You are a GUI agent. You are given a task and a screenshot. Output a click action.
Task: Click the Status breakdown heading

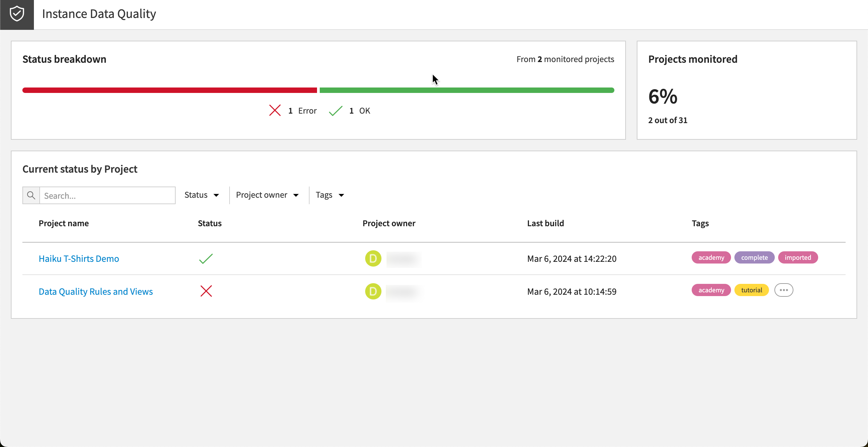click(64, 59)
